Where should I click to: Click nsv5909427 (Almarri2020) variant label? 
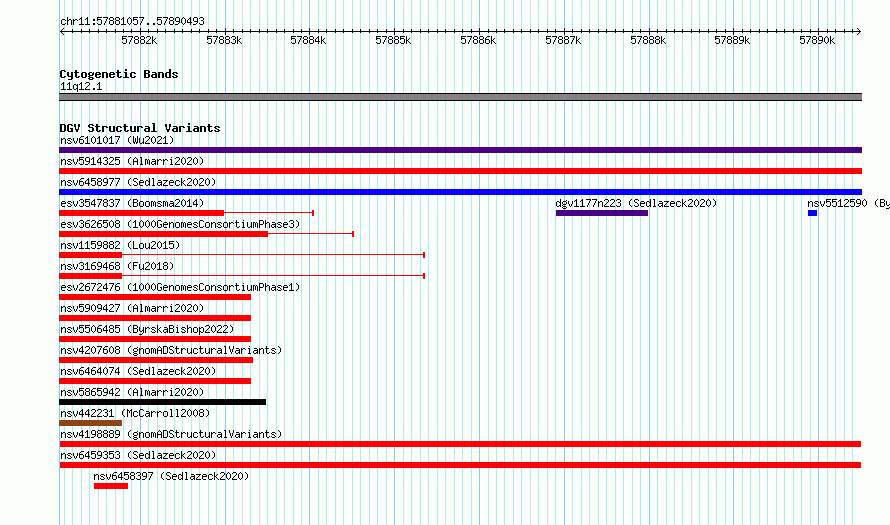pyautogui.click(x=132, y=308)
